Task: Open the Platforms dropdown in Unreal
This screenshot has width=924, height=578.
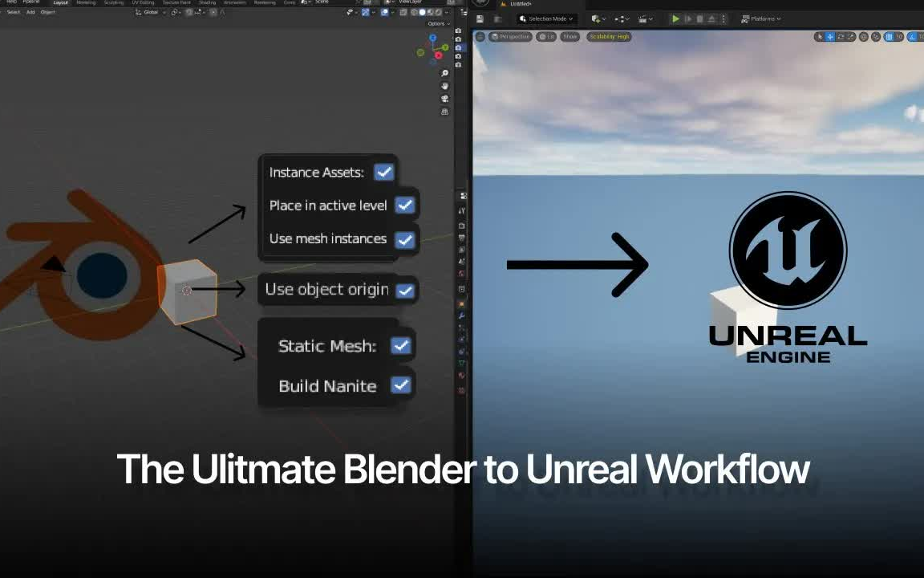Action: [x=760, y=19]
